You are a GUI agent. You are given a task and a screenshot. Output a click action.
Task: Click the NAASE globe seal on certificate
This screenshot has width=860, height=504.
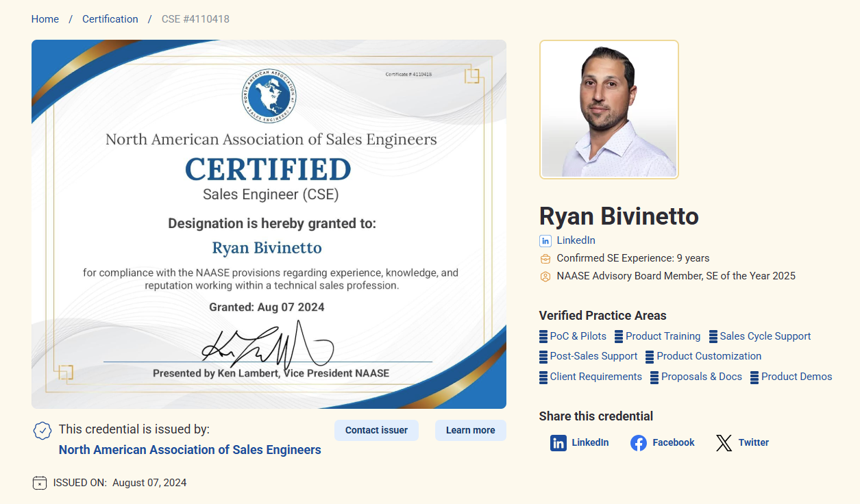(x=269, y=95)
